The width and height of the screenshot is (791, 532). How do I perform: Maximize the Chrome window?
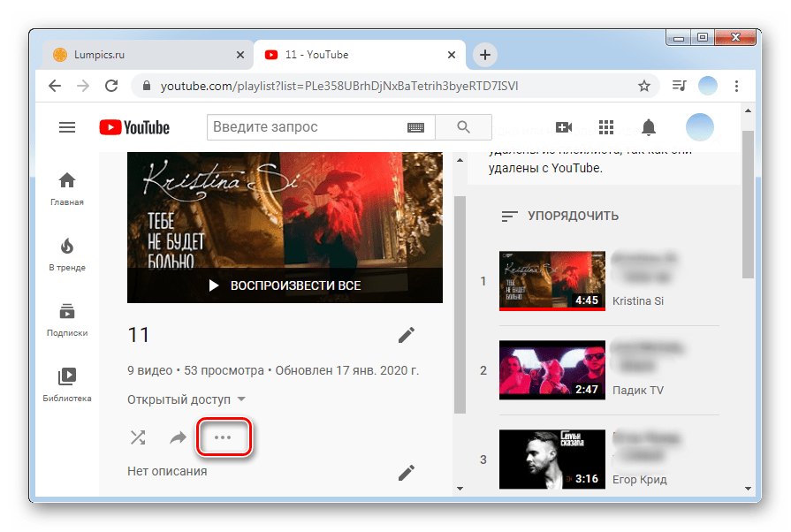(703, 38)
